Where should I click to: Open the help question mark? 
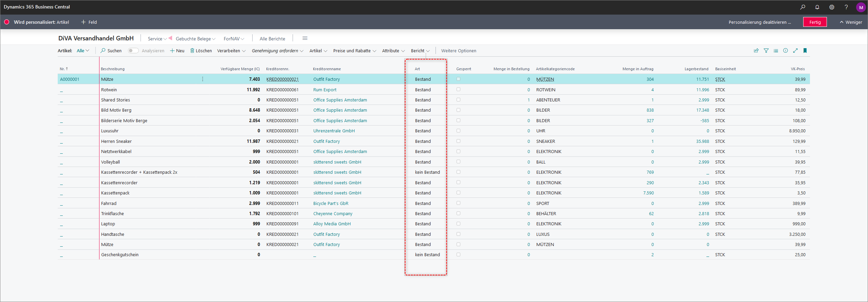coord(846,7)
